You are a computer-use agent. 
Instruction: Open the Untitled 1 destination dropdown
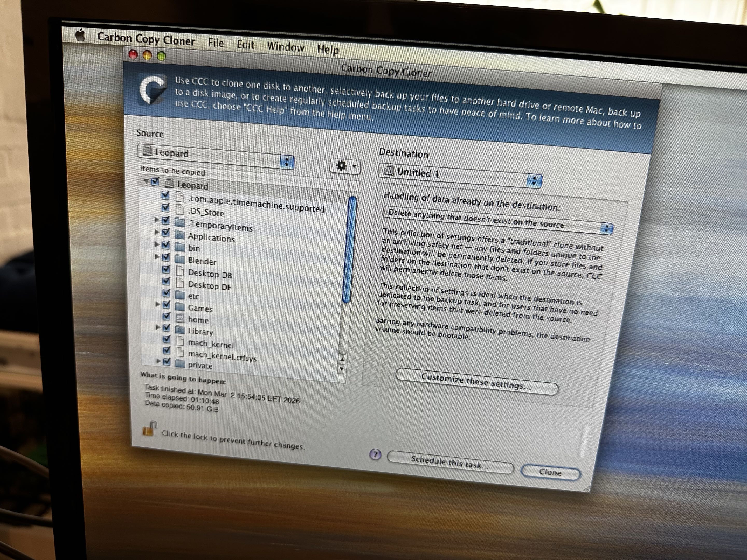pyautogui.click(x=460, y=176)
